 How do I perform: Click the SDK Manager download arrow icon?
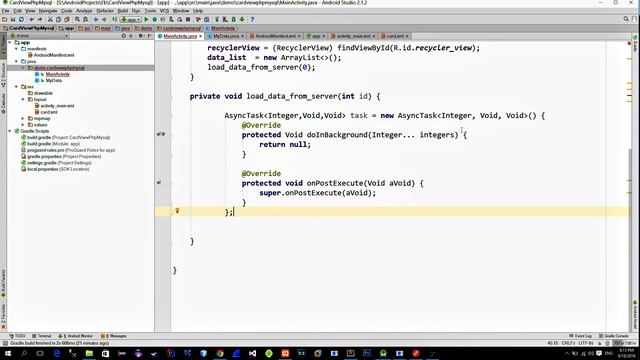point(242,19)
